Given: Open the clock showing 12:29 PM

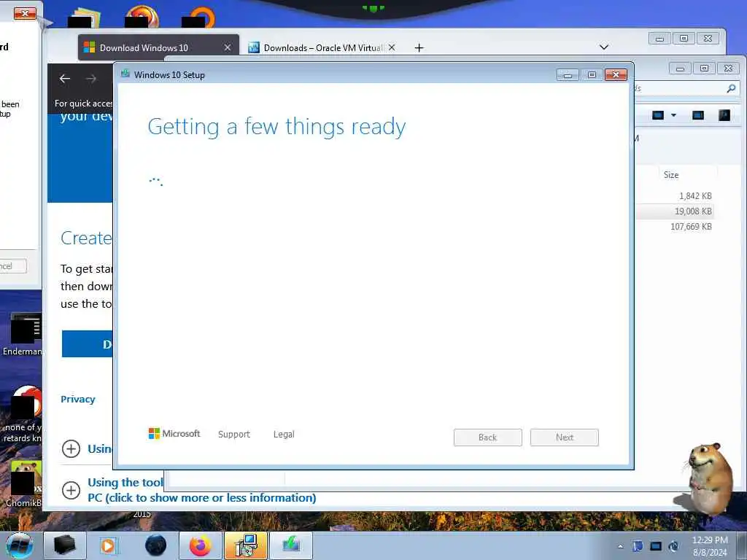Looking at the screenshot, I should click(710, 546).
